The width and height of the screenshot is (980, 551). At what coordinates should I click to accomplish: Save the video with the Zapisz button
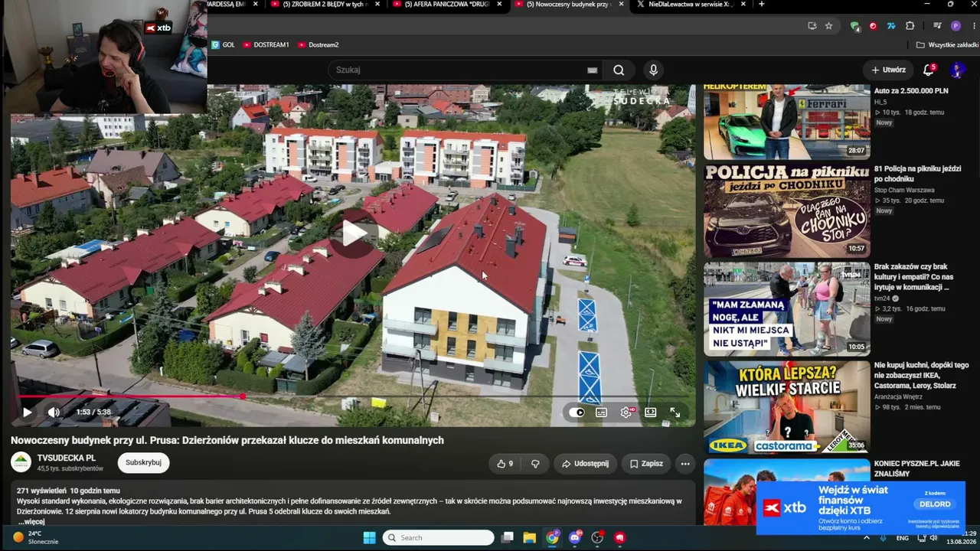coord(646,463)
